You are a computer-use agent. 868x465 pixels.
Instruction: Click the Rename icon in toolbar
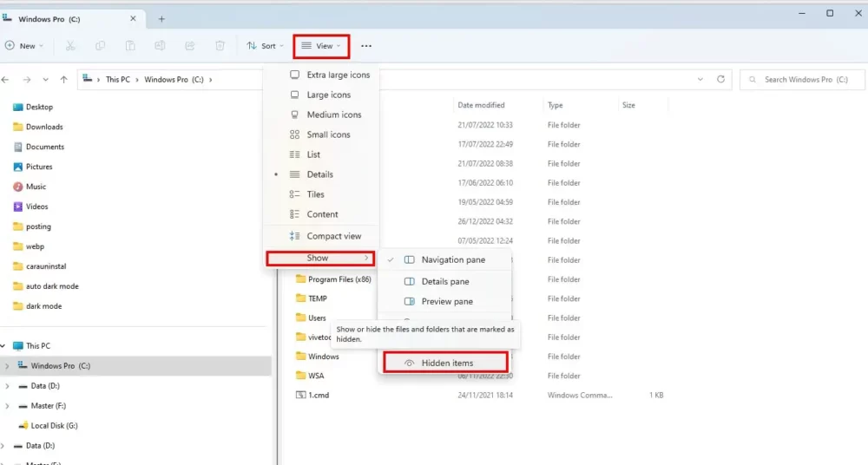(160, 46)
